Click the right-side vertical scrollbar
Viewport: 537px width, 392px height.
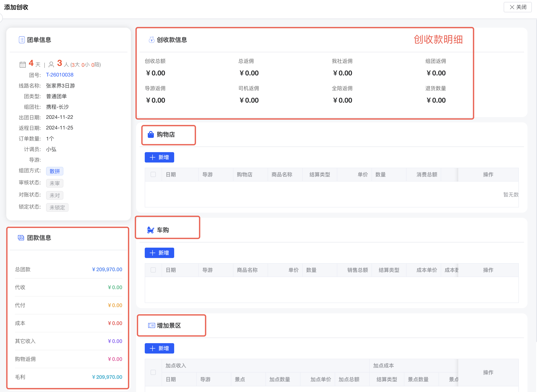[536, 180]
